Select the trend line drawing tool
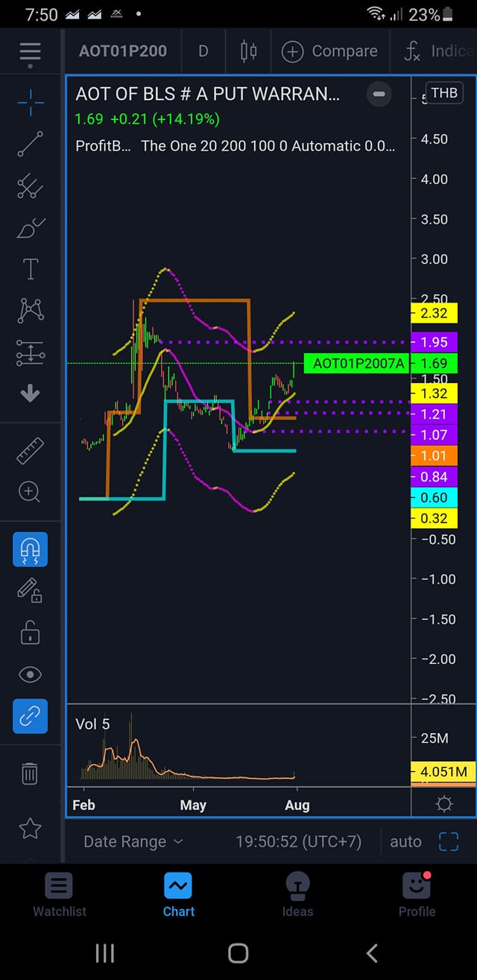 (x=30, y=143)
